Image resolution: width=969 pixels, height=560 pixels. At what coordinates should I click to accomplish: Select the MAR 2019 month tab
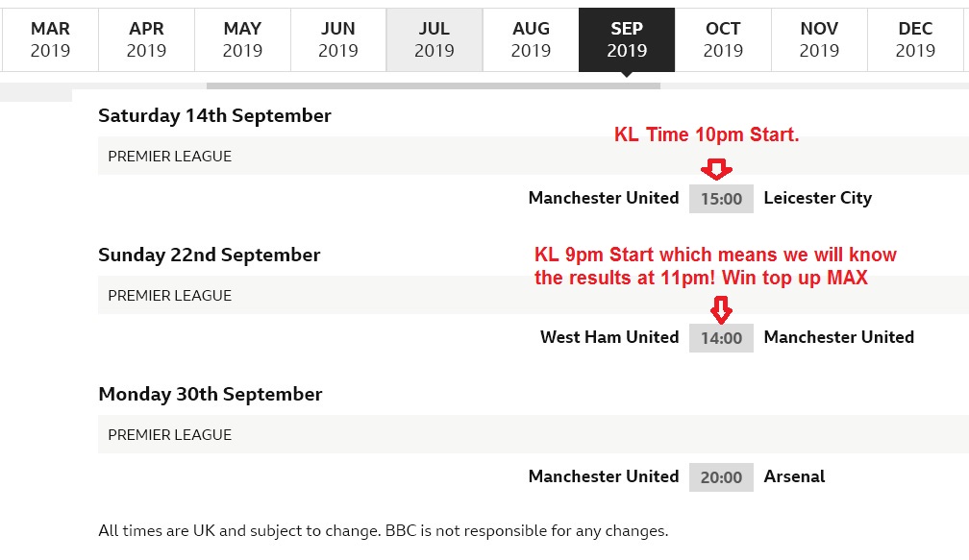[x=50, y=39]
